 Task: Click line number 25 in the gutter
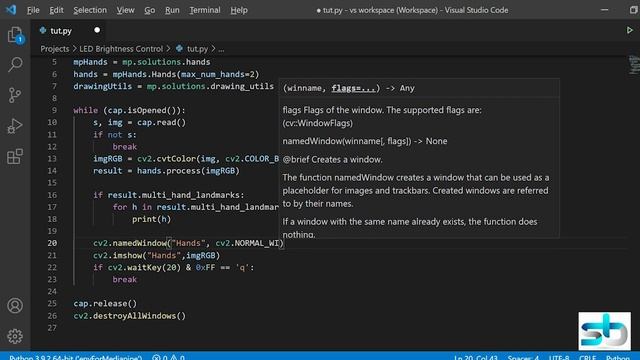pyautogui.click(x=52, y=303)
